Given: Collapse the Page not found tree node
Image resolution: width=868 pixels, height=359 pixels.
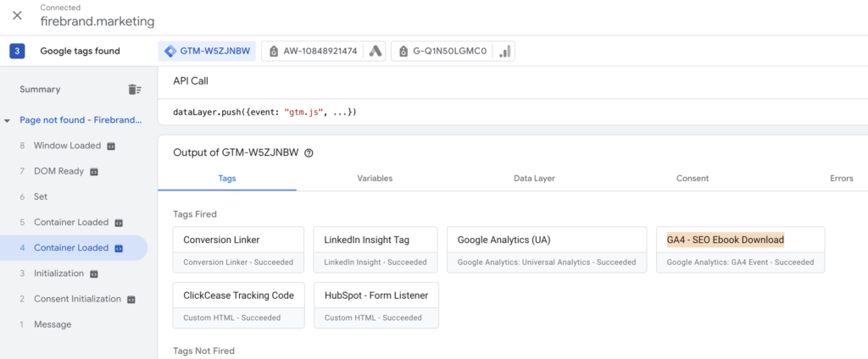Looking at the screenshot, I should (x=8, y=120).
